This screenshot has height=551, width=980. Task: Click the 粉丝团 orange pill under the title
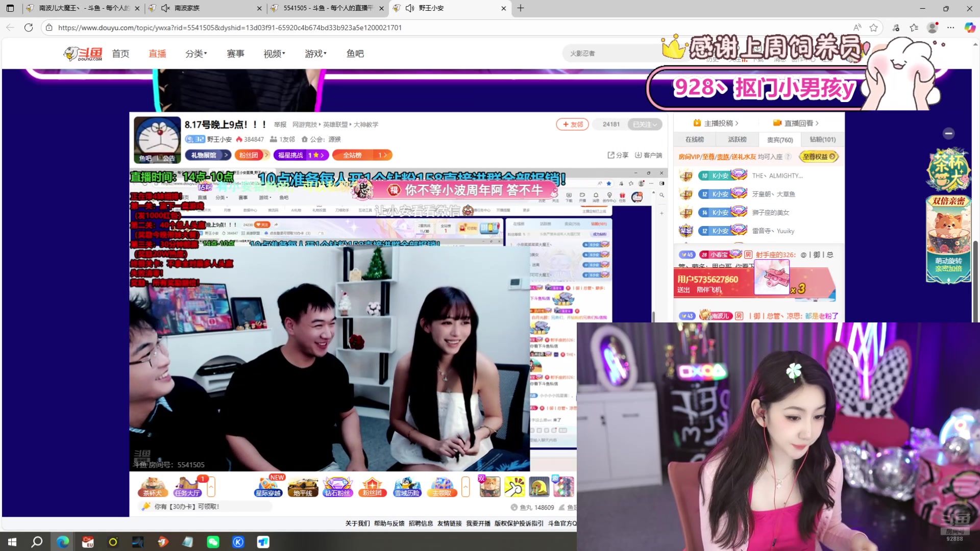tap(251, 155)
